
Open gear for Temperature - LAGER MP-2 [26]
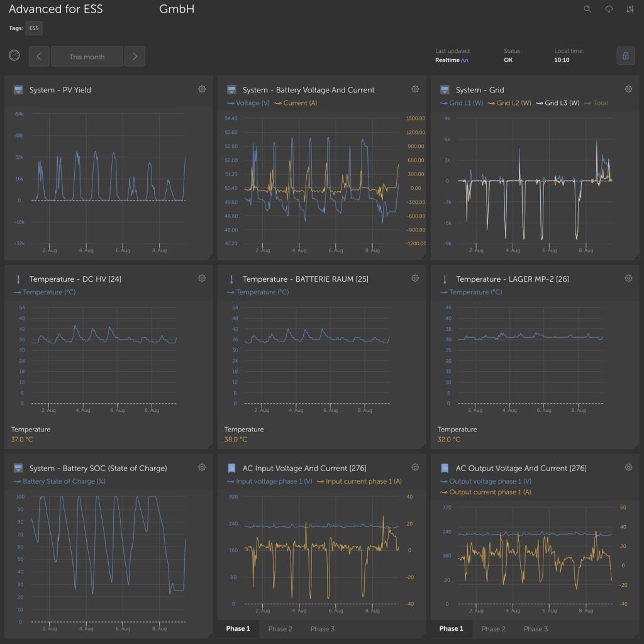628,279
